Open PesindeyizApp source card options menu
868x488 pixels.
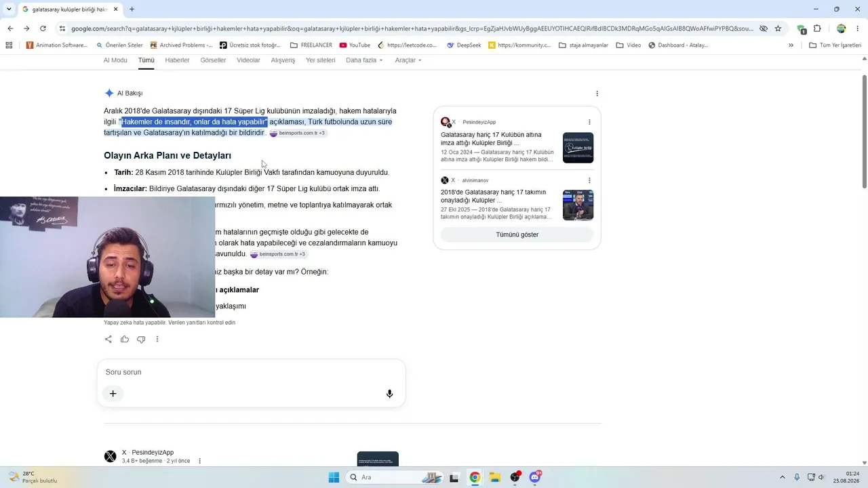pos(589,122)
